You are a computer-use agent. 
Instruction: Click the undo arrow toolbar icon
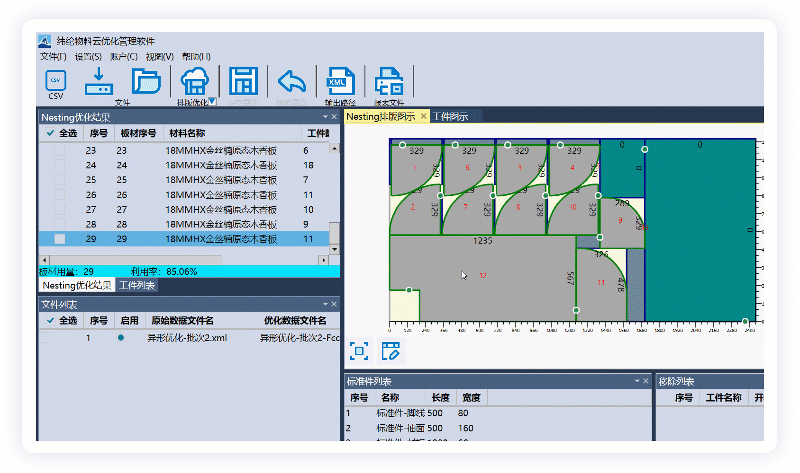[291, 81]
